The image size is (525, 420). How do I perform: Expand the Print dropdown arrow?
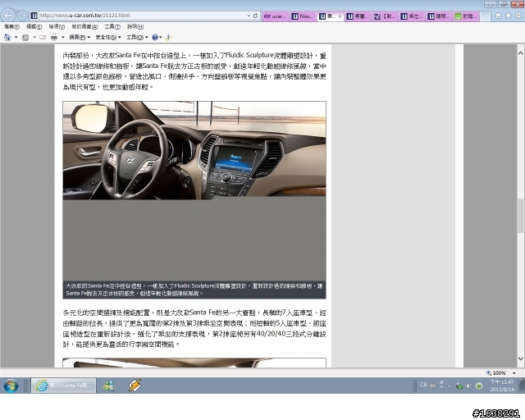(x=62, y=37)
